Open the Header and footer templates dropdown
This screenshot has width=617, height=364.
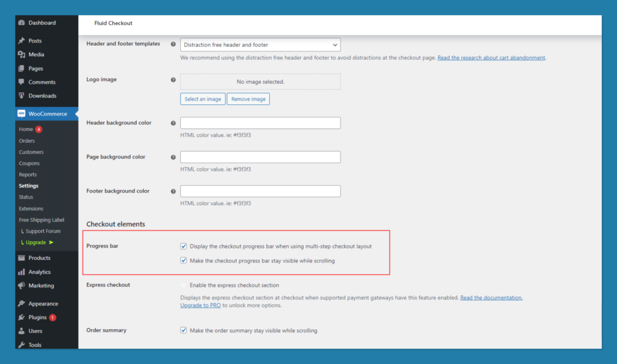click(260, 45)
